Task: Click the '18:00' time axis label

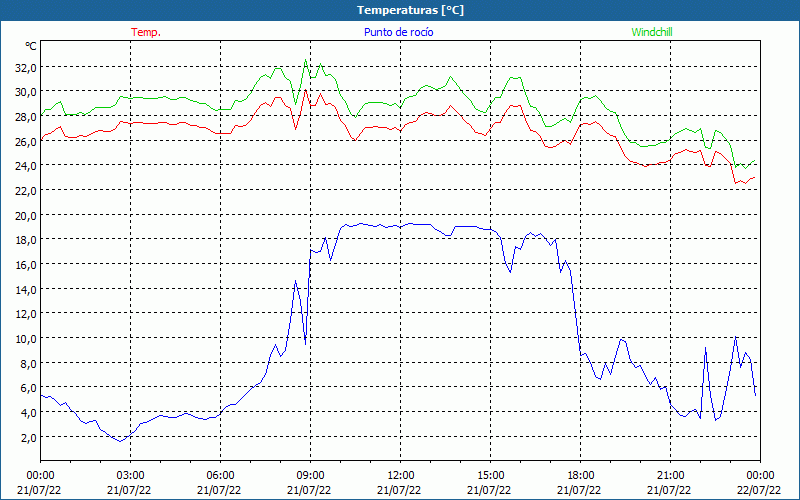Action: tap(580, 476)
